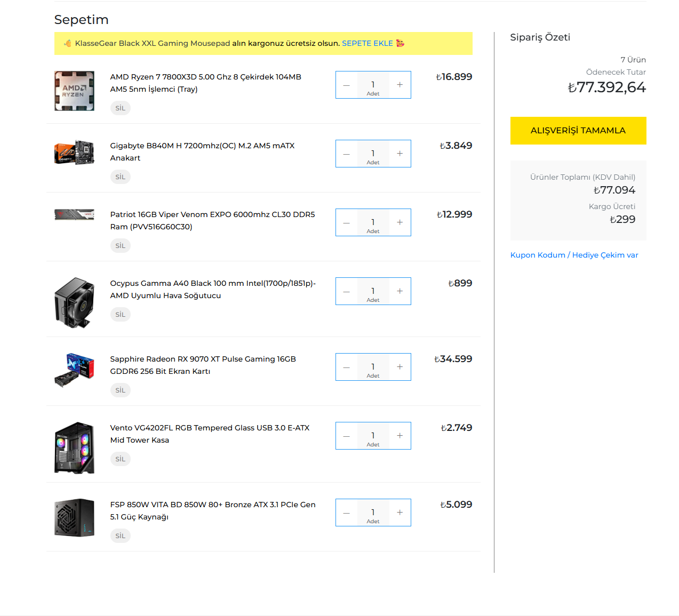Open Ocypus Gamma A40 cooler thumbnail
Image resolution: width=679 pixels, height=616 pixels.
click(74, 303)
